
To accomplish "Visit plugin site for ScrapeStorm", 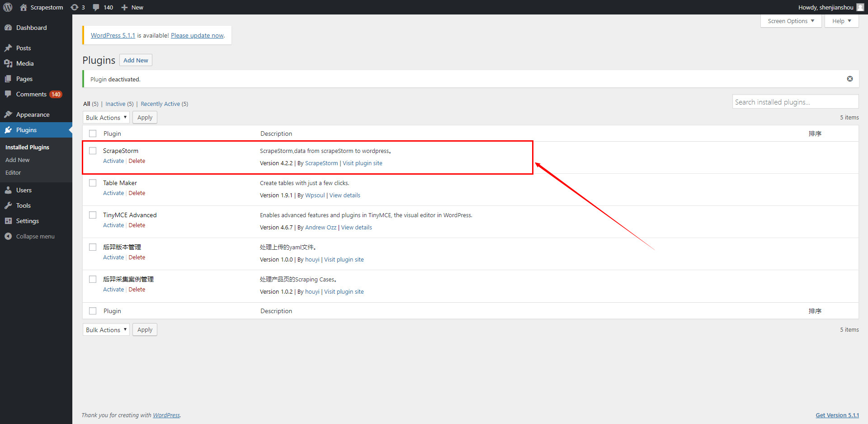I will [x=363, y=163].
